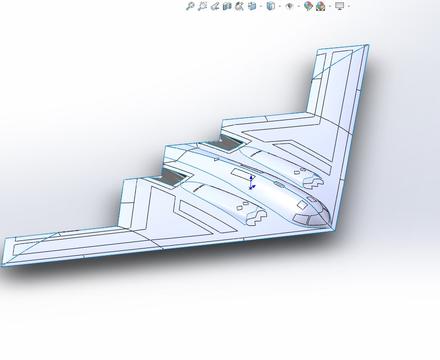The image size is (440, 360).
Task: Select the lower dark engine intake opening
Action: (172, 178)
